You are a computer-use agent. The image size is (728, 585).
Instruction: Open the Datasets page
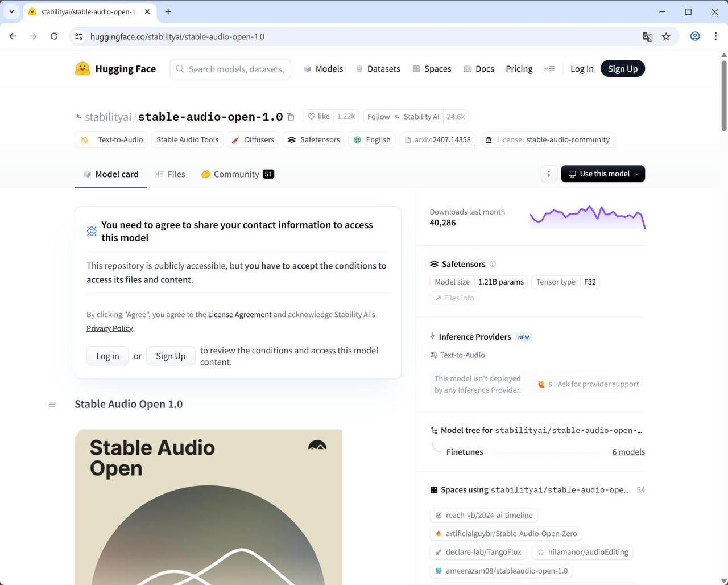point(378,69)
